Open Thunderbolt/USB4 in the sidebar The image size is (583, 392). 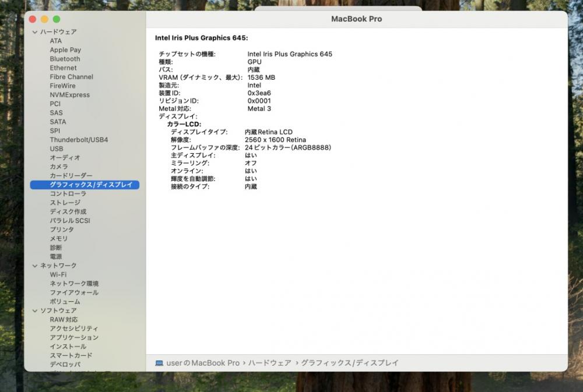[x=79, y=140]
